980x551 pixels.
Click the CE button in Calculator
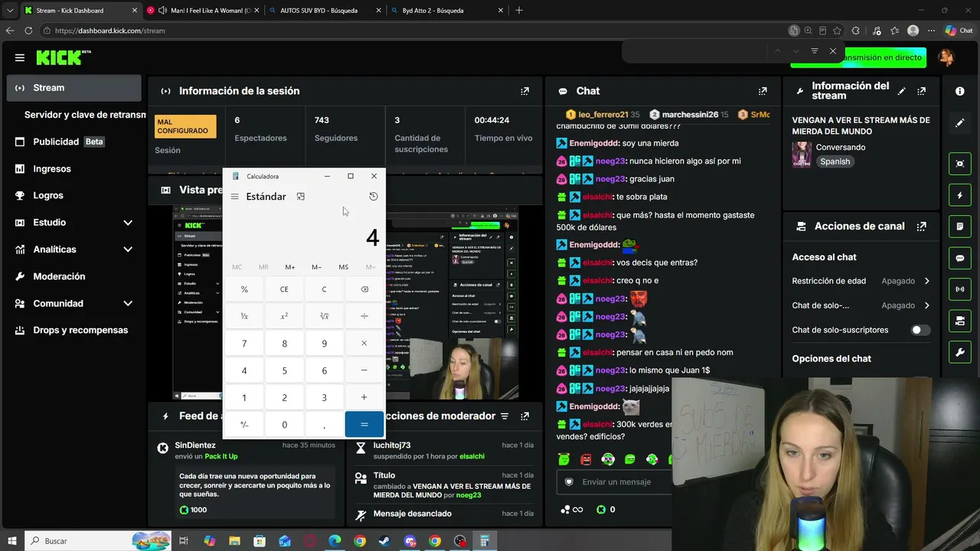pos(284,289)
